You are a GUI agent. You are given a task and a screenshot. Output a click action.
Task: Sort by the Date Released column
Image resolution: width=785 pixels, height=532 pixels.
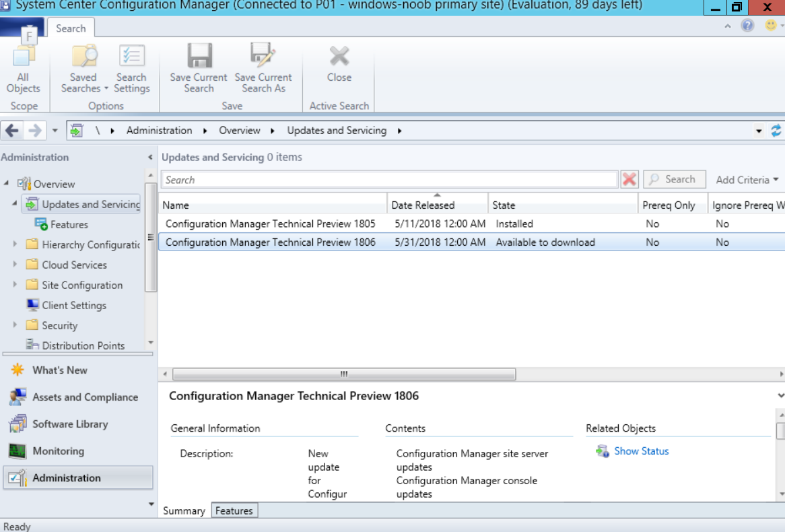(438, 205)
